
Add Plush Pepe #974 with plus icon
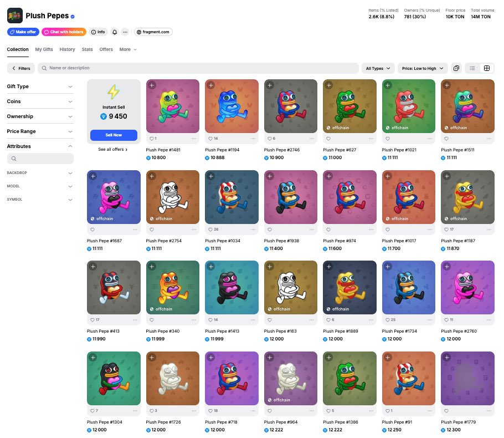[329, 176]
